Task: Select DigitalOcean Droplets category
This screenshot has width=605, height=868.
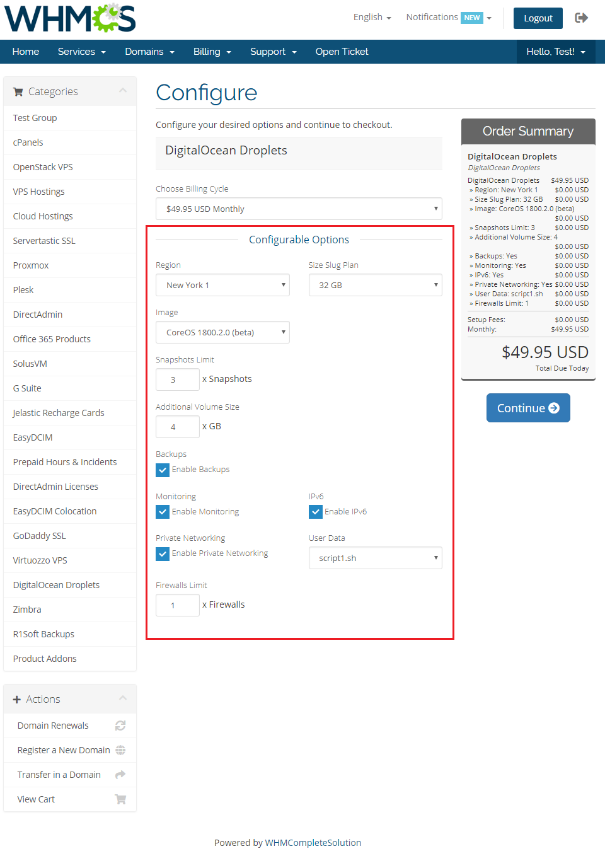Action: [x=70, y=585]
